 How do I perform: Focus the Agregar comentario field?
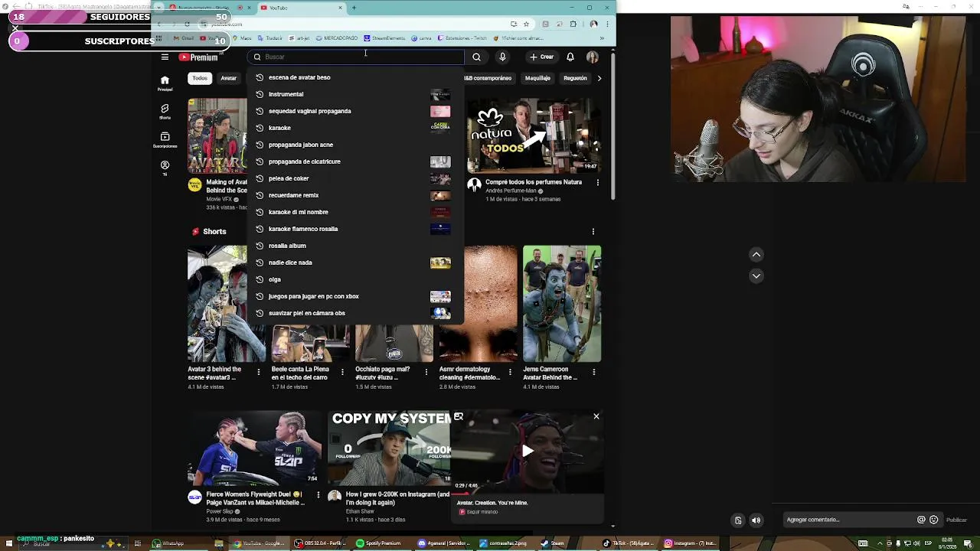click(x=850, y=520)
